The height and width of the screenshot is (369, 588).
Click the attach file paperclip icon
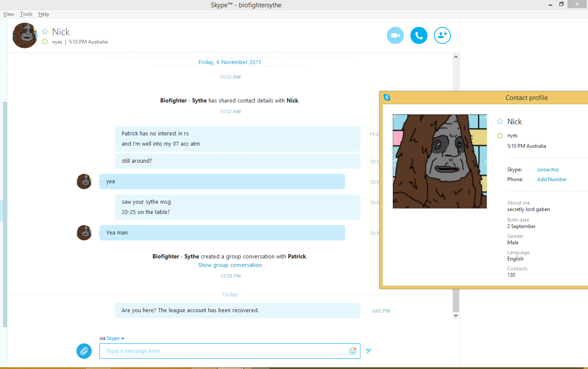(x=84, y=351)
